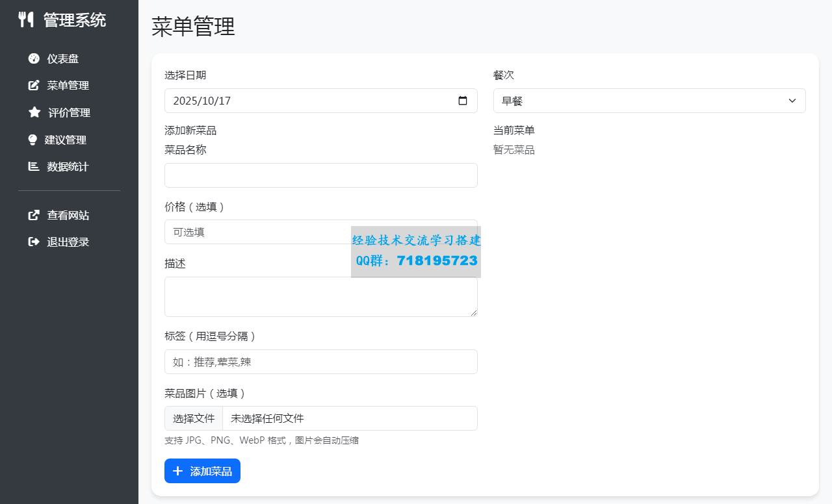This screenshot has width=832, height=504.
Task: Click the fork-and-knife logo icon
Action: click(x=26, y=19)
